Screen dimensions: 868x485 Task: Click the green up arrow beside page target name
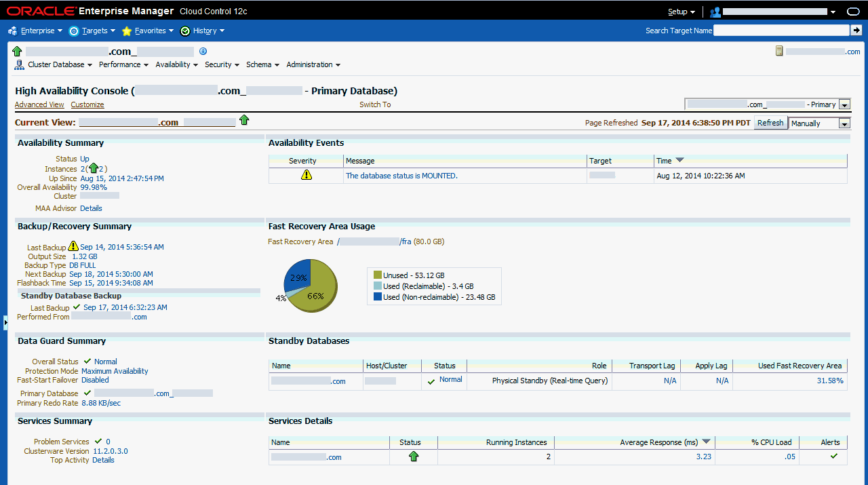(x=17, y=51)
